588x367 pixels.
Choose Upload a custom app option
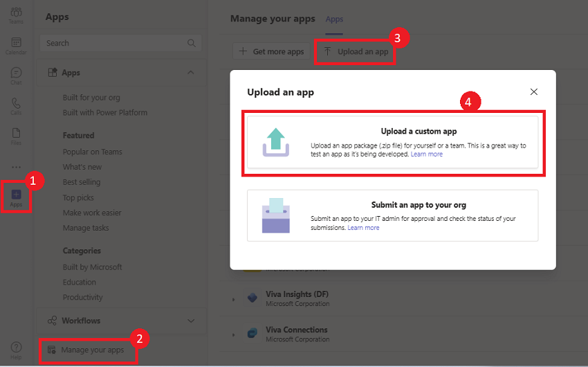click(393, 142)
